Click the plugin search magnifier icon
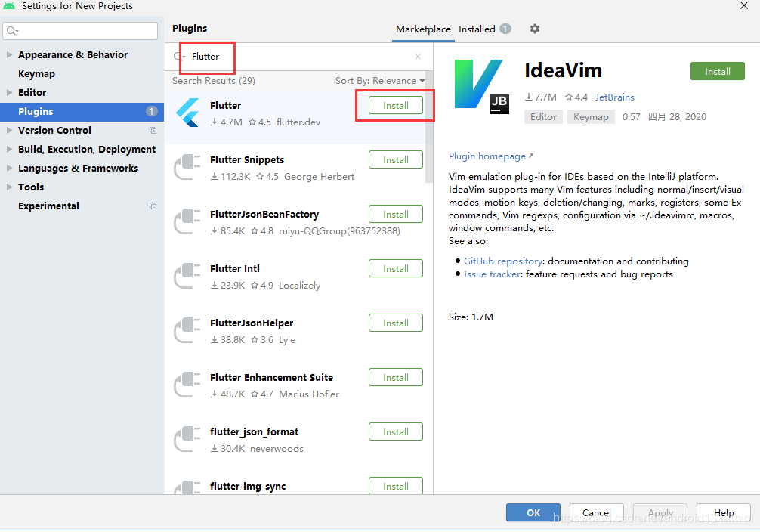The height and width of the screenshot is (532, 760). tap(178, 57)
